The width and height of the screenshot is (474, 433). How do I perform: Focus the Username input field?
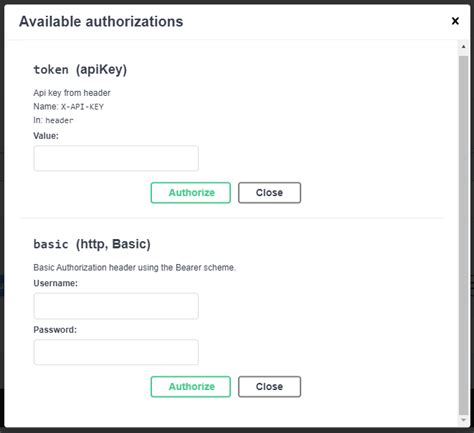116,306
